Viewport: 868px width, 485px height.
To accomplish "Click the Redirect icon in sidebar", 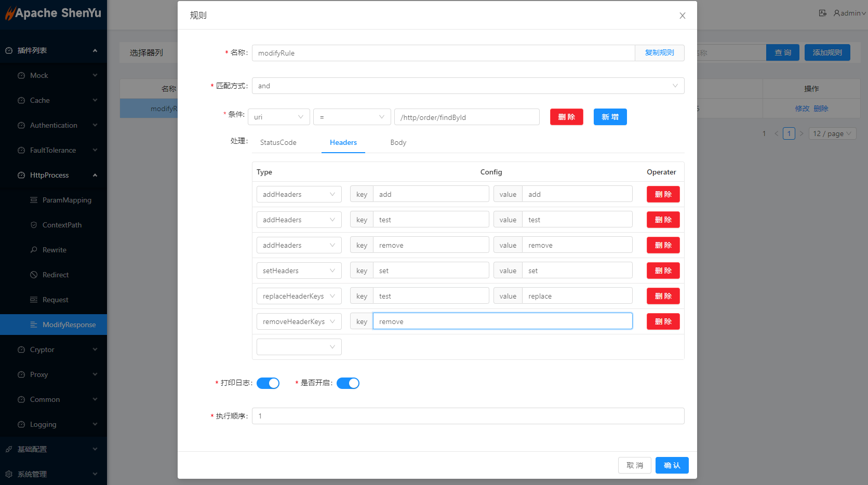I will pyautogui.click(x=34, y=275).
